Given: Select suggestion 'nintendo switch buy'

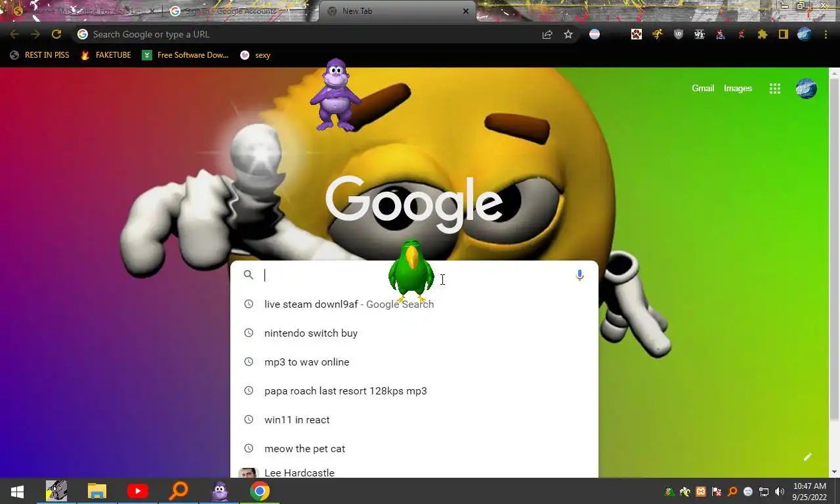Looking at the screenshot, I should coord(414,333).
